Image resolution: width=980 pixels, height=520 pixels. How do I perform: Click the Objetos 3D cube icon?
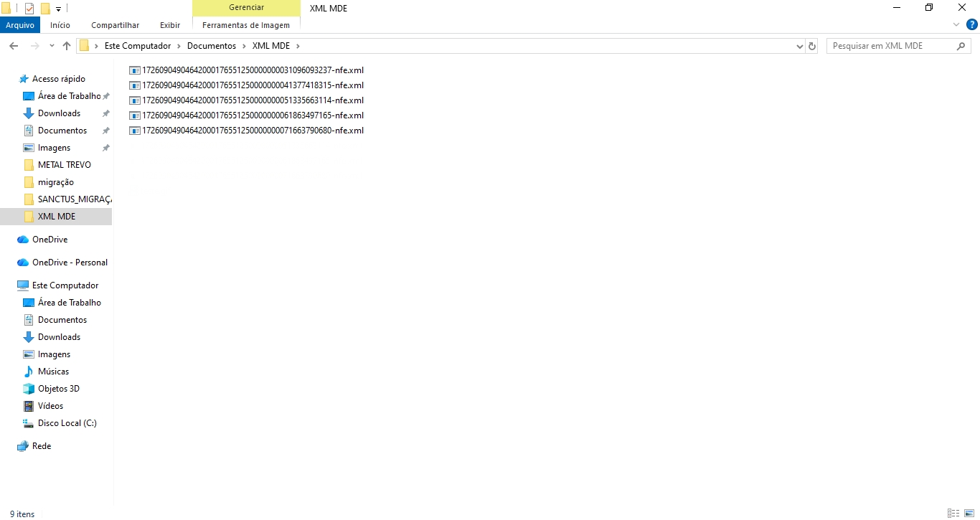tap(29, 389)
